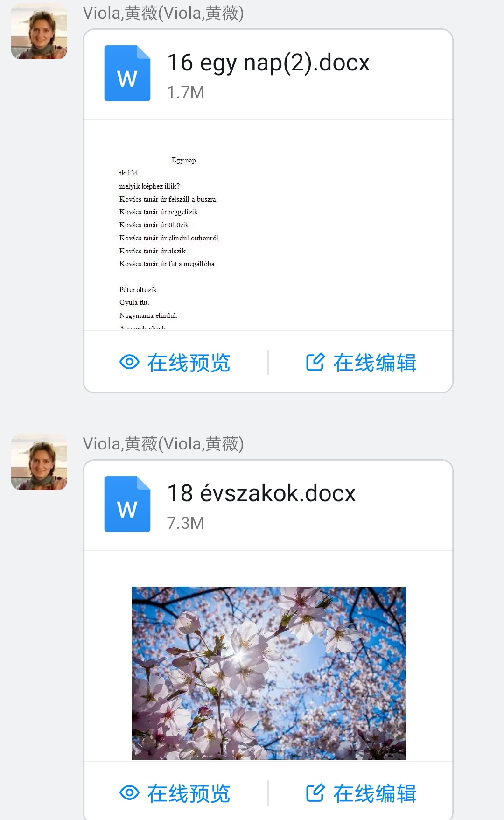504x820 pixels.
Task: Edit 16 egy nap(2).docx online
Action: click(x=361, y=363)
